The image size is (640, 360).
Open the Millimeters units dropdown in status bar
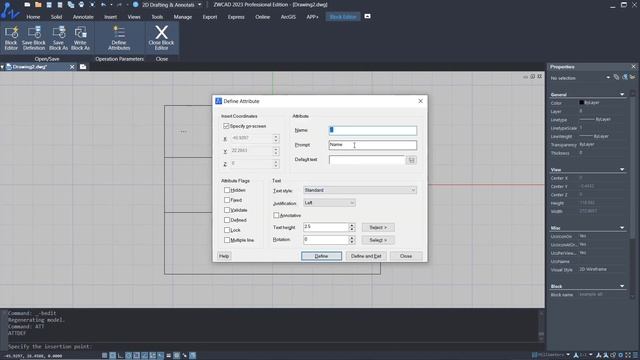tap(568, 355)
